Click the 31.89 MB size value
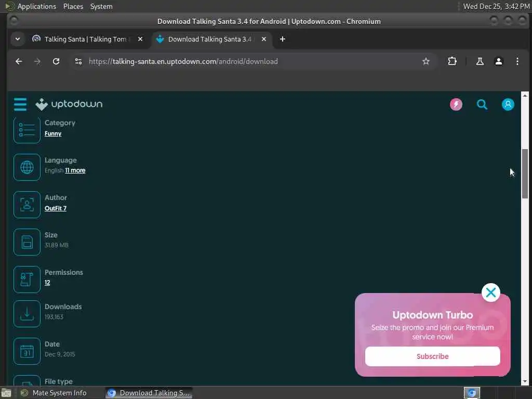 [x=56, y=245]
